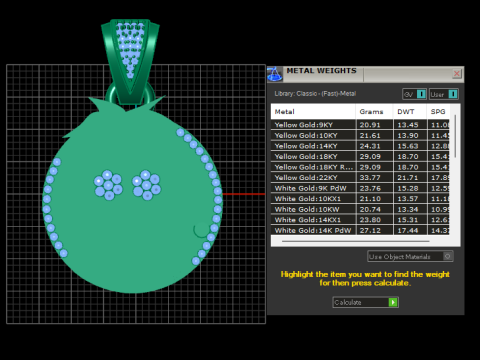Click the 20.74 grams value
The image size is (480, 360).
point(370,209)
